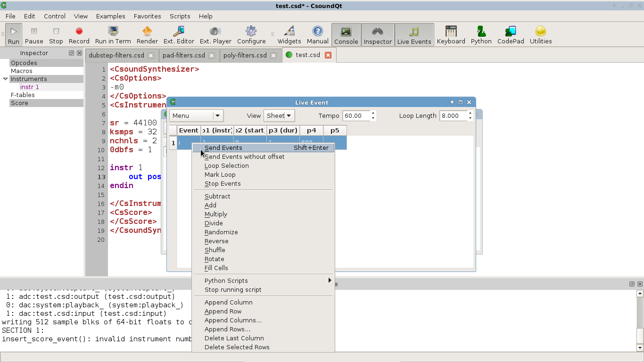
Task: Switch to the poly-filters.csd tab
Action: pyautogui.click(x=245, y=55)
